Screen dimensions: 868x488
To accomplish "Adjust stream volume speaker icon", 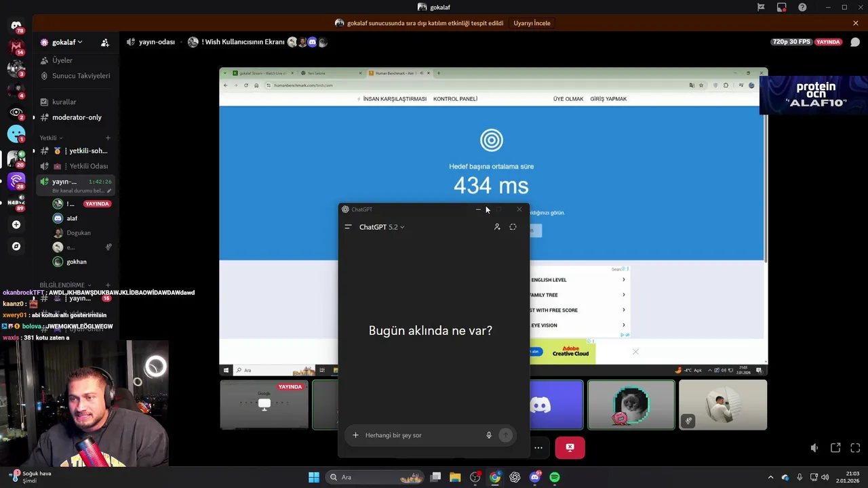I will tap(815, 448).
